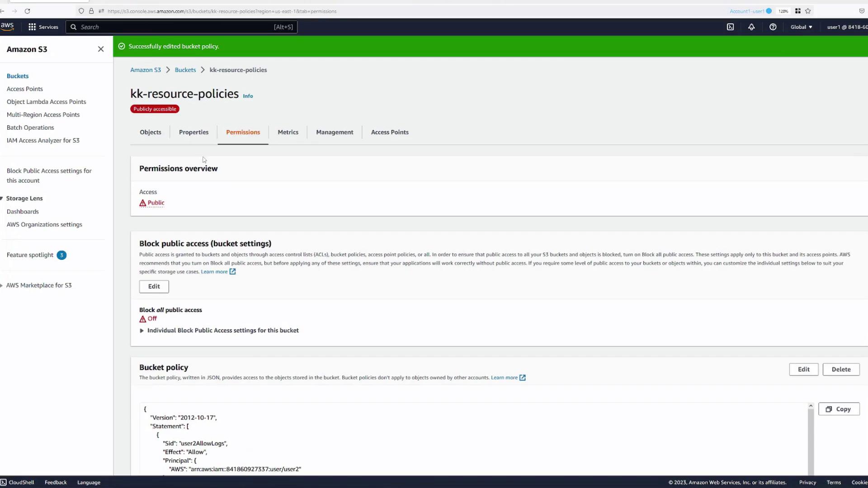Switch to the Properties tab
The width and height of the screenshot is (868, 488).
pyautogui.click(x=193, y=132)
